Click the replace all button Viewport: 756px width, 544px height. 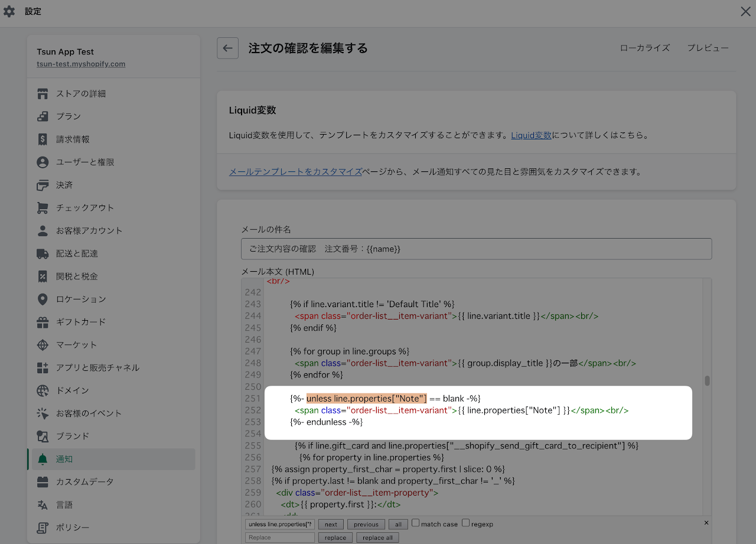pyautogui.click(x=377, y=538)
